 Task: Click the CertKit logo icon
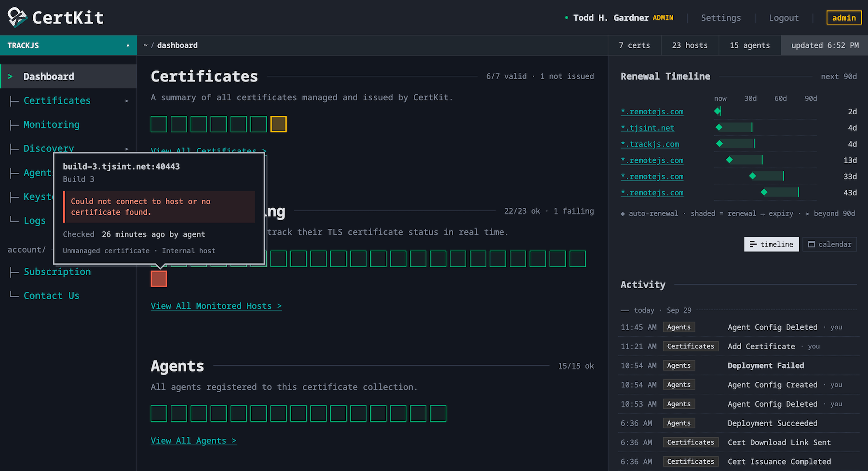(x=17, y=17)
